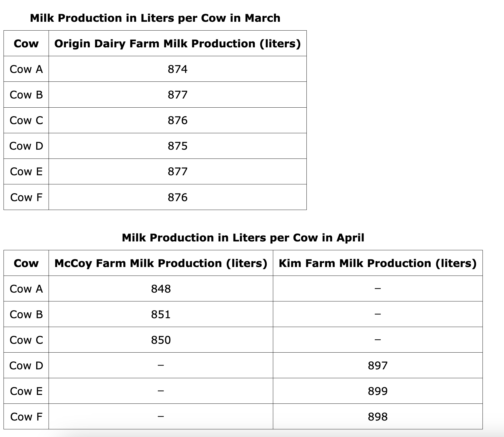Select the Origin Dairy Farm column header

click(178, 44)
